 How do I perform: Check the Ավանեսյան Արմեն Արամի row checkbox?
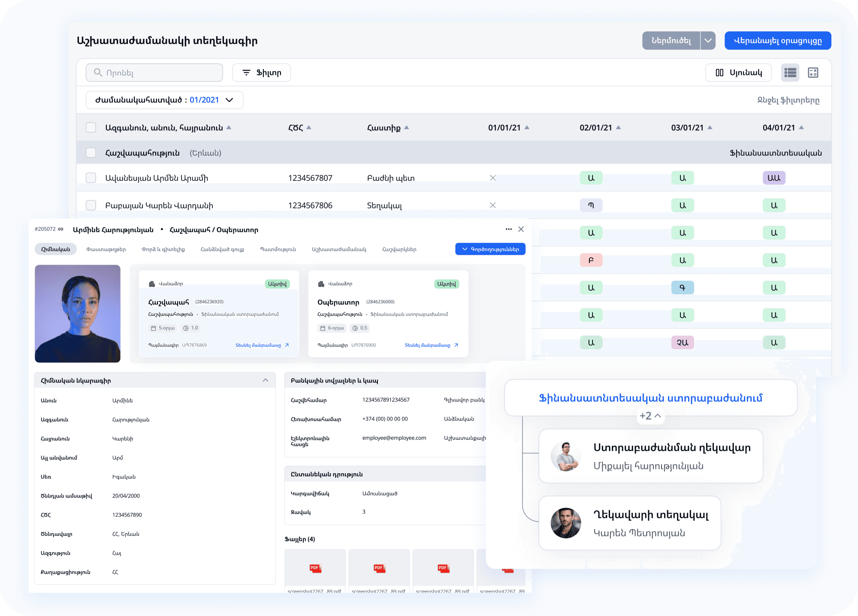click(91, 178)
